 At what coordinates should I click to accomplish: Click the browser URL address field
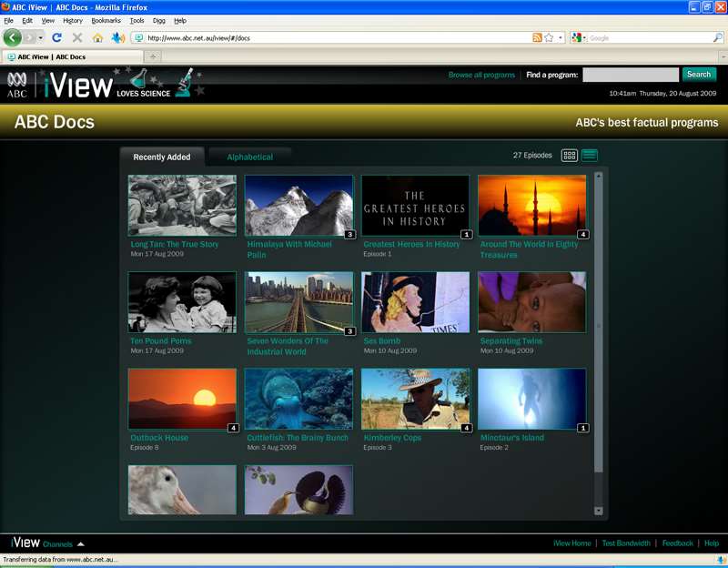point(339,37)
